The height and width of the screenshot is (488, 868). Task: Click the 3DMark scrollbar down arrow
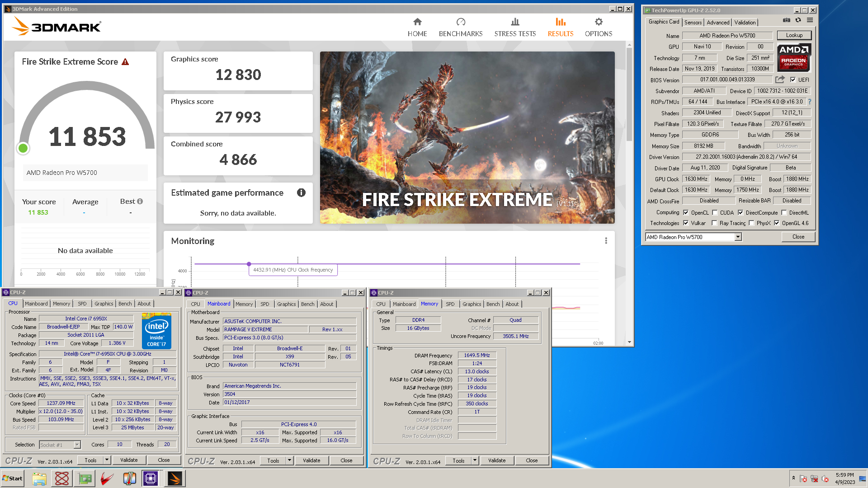tap(629, 343)
